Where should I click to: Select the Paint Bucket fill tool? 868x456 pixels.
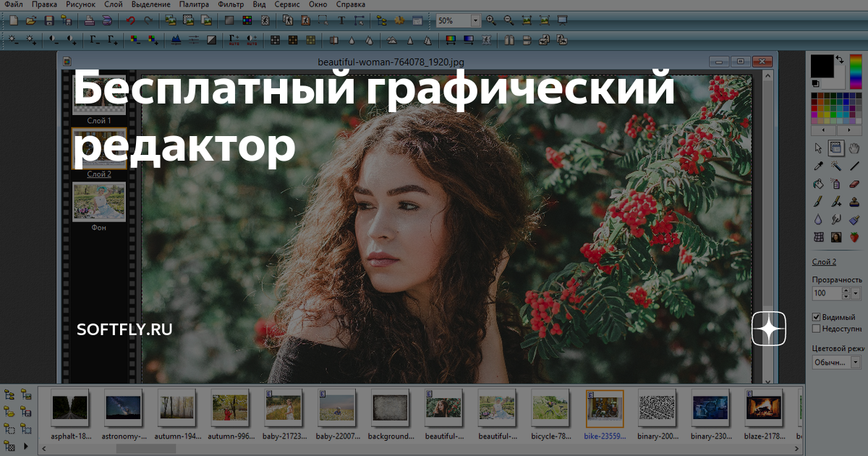coord(819,184)
